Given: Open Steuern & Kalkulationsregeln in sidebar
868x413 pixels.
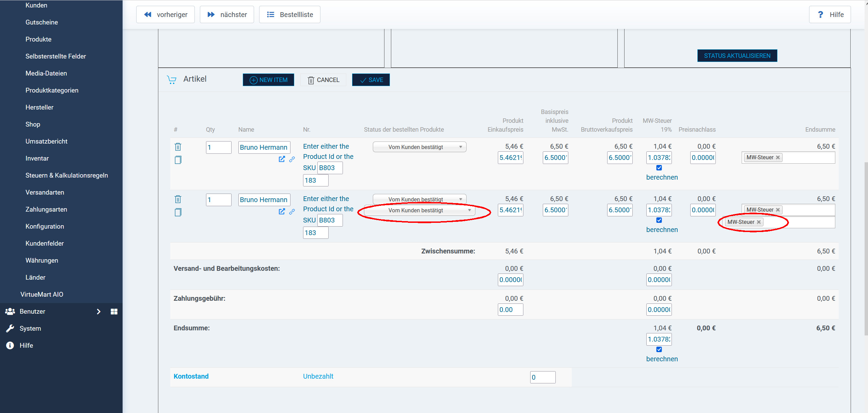Looking at the screenshot, I should 66,175.
